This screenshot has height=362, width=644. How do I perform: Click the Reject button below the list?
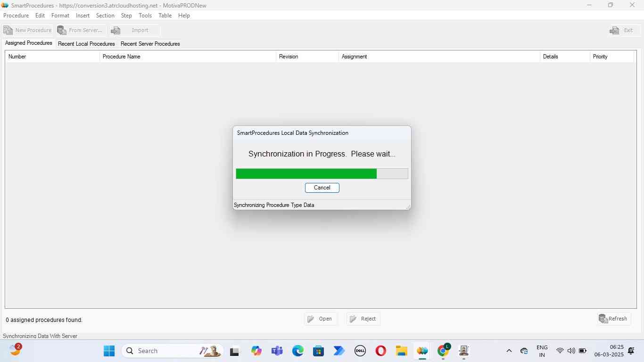point(363,319)
